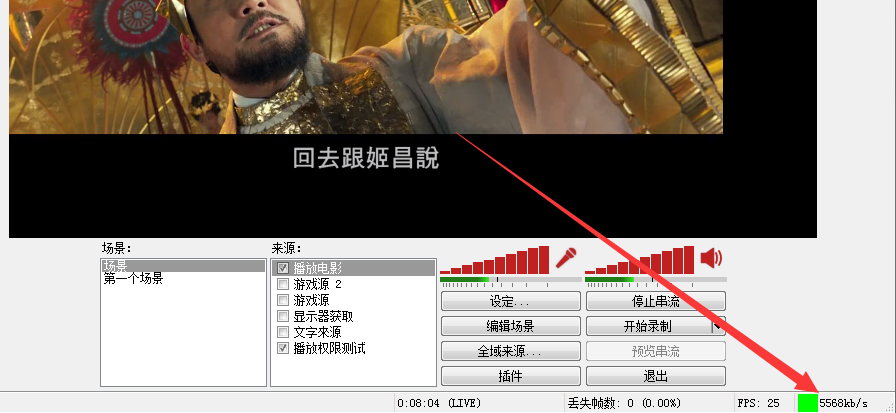The height and width of the screenshot is (413, 896).
Task: Click the 编辑场景 button
Action: 511,326
